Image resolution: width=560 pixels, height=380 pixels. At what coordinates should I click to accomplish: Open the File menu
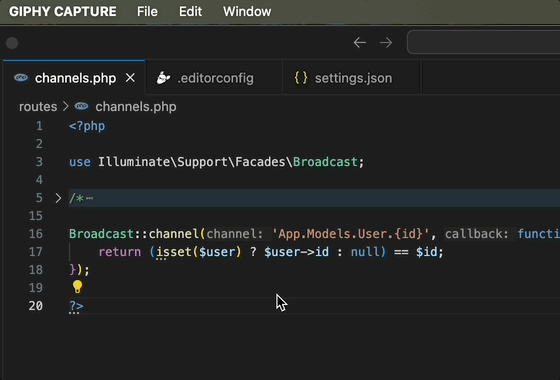[147, 11]
